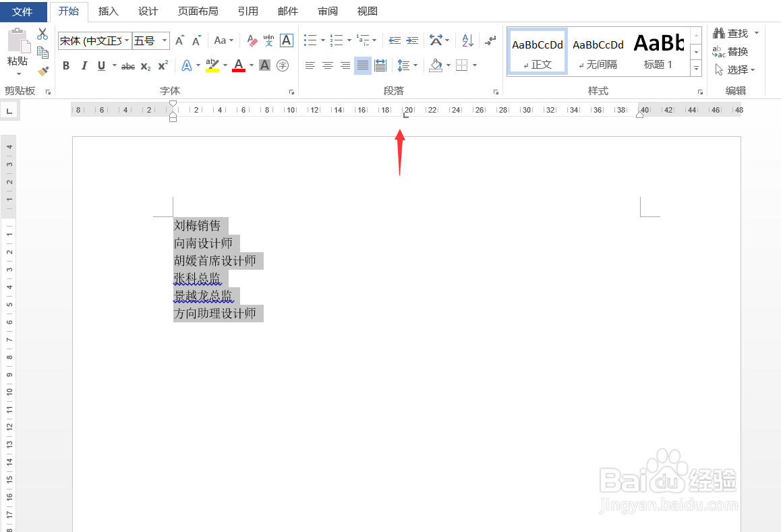The image size is (781, 532).
Task: Switch to the 页面布局 tab
Action: point(198,11)
